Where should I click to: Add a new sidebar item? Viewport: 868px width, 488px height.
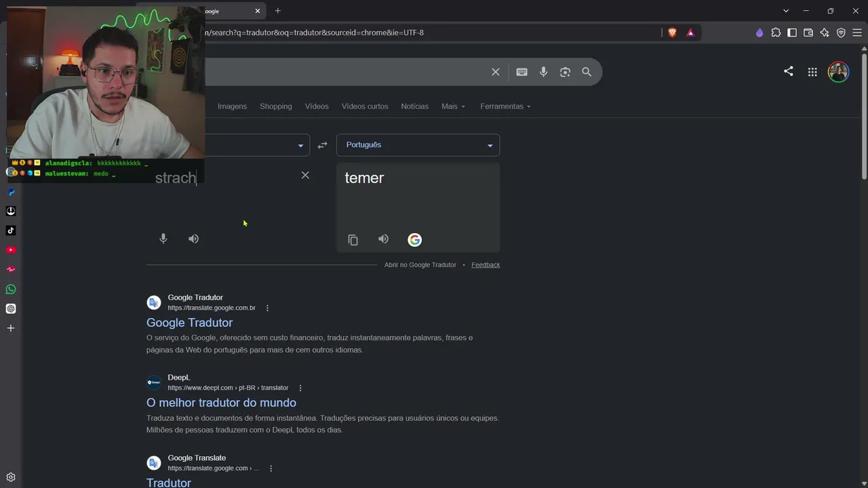pyautogui.click(x=11, y=329)
